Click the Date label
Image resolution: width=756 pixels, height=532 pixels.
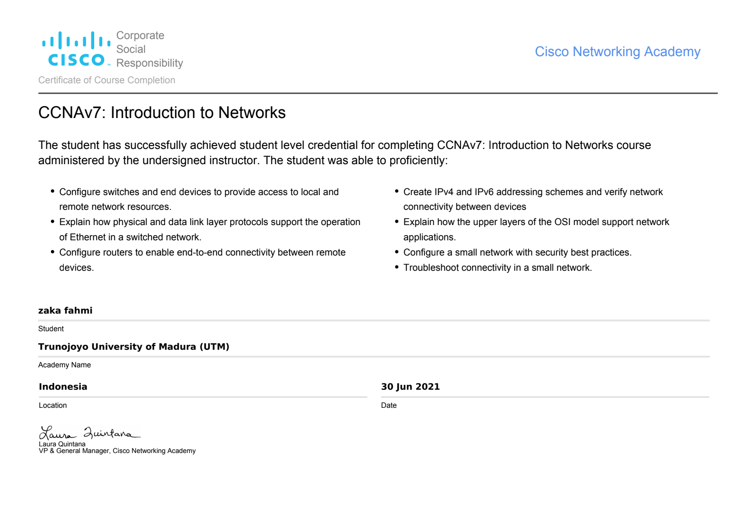pos(389,405)
